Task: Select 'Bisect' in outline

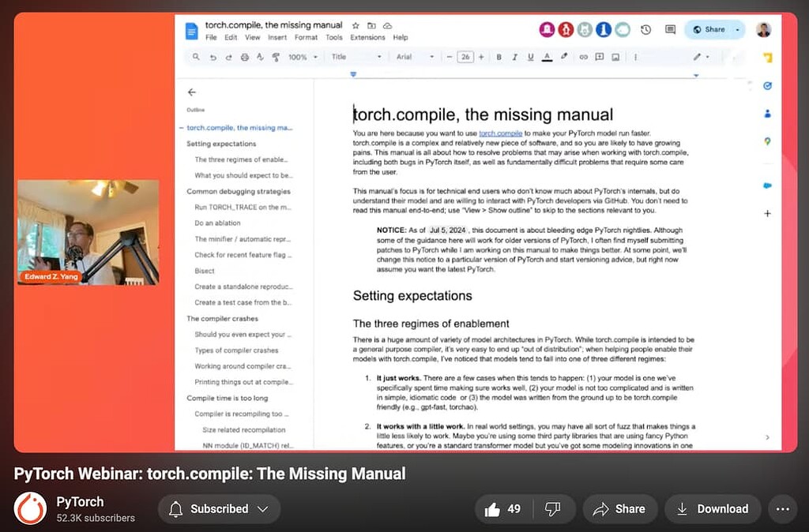Action: pos(205,271)
